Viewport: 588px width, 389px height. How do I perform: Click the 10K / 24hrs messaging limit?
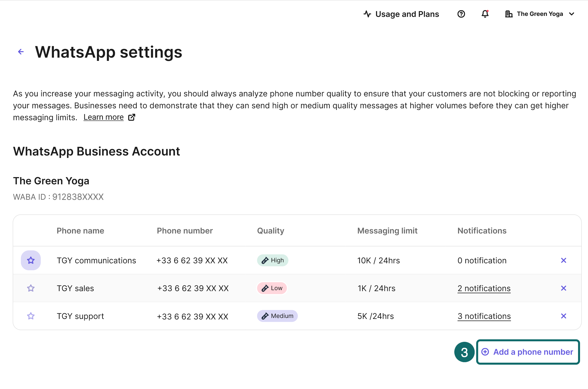pos(378,260)
